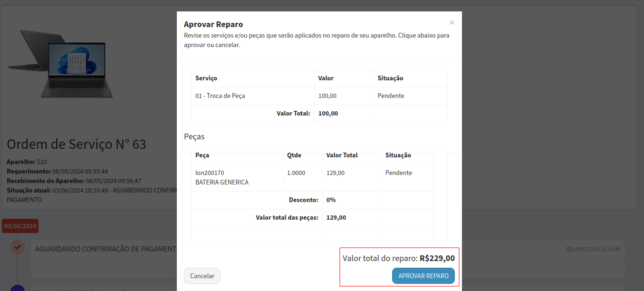The height and width of the screenshot is (291, 644).
Task: Click the purple timeline icon at the bottom
Action: click(18, 288)
